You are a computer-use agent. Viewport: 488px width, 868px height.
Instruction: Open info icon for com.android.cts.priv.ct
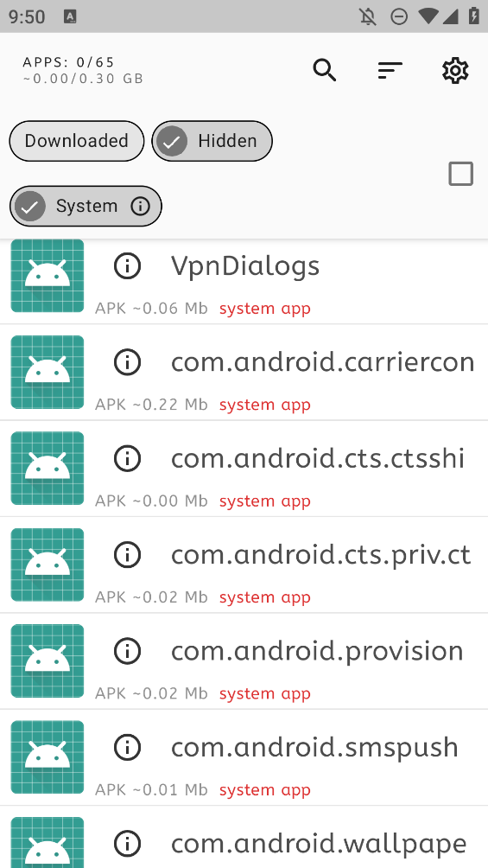tap(127, 555)
